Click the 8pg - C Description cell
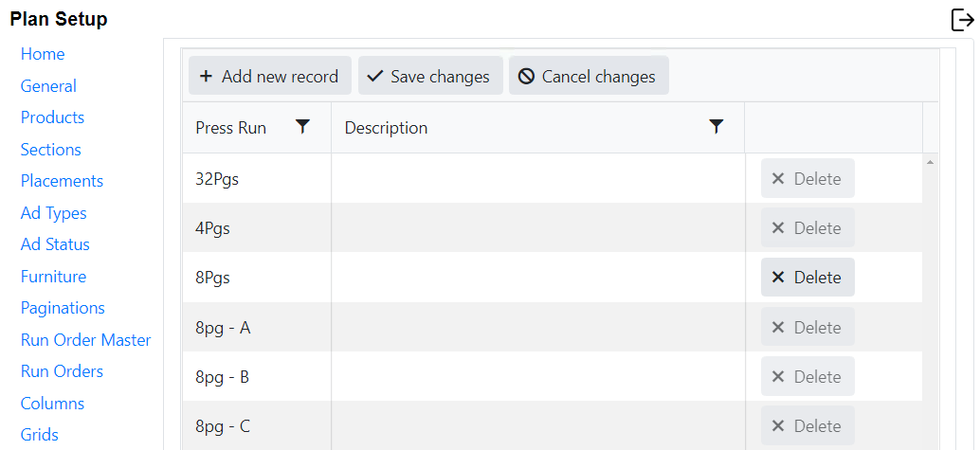Viewport: 980px width, 450px height. tap(537, 426)
